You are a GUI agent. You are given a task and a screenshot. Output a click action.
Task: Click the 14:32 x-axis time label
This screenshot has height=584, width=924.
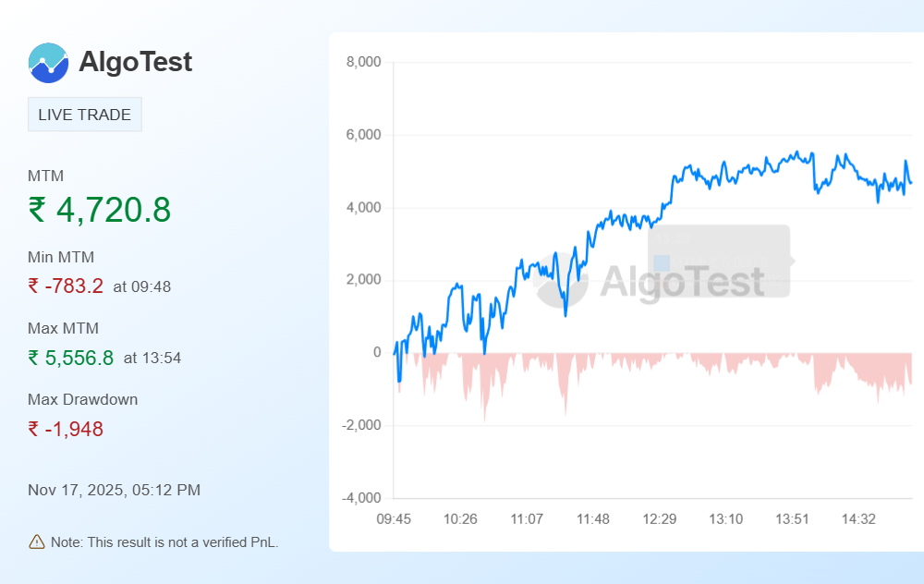[858, 519]
